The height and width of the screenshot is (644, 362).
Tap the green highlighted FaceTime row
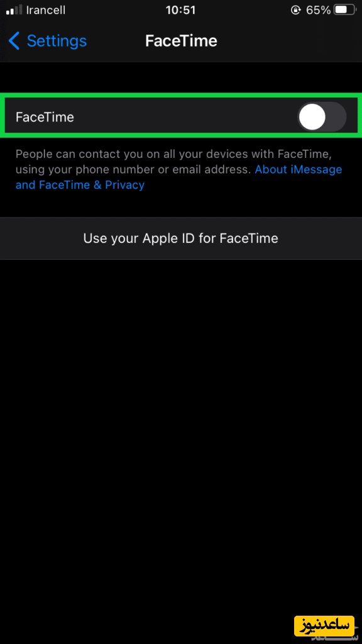[x=181, y=116]
